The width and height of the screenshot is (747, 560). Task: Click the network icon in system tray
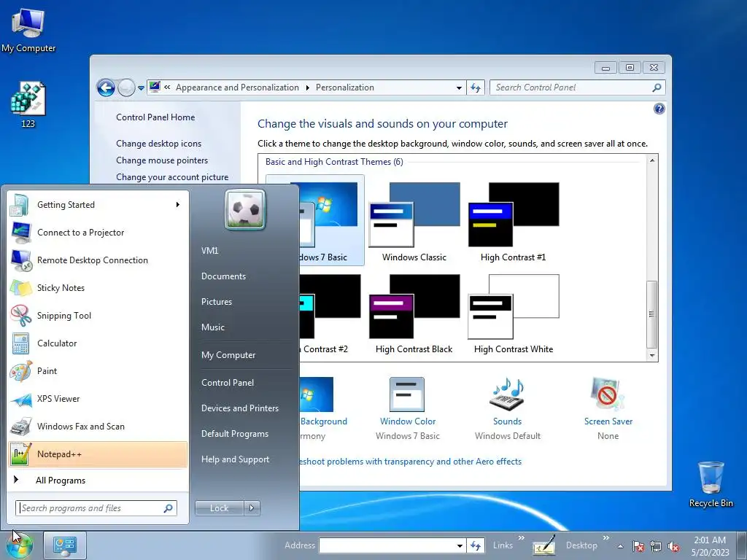(x=656, y=546)
